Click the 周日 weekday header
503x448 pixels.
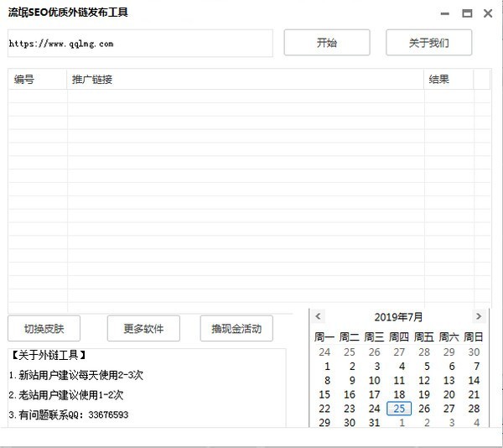[473, 336]
